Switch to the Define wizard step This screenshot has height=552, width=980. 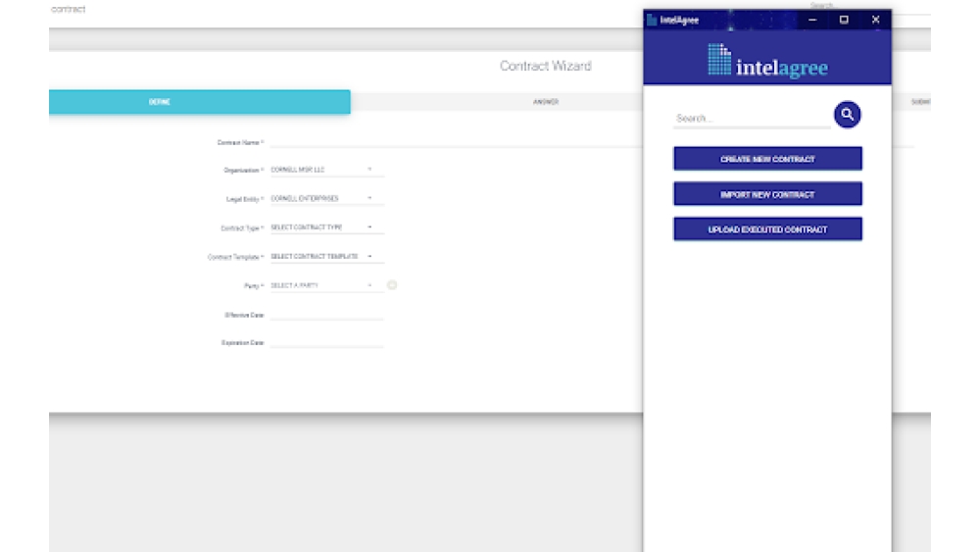[199, 102]
